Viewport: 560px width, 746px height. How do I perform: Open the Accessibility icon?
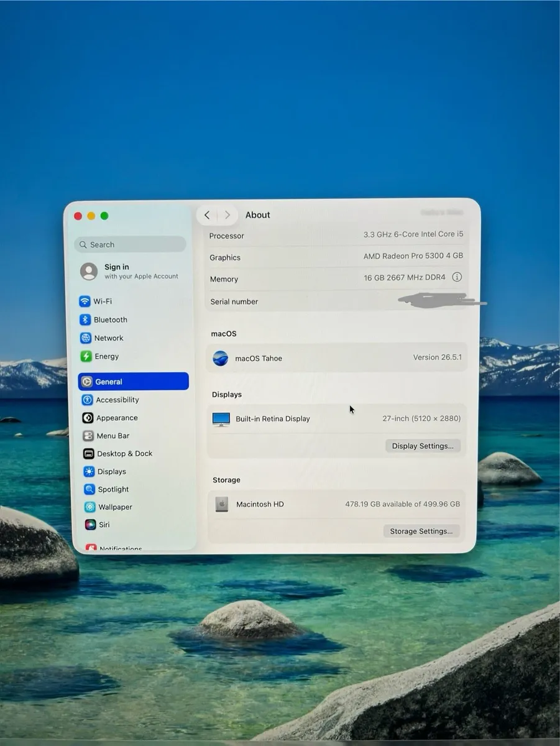coord(88,400)
